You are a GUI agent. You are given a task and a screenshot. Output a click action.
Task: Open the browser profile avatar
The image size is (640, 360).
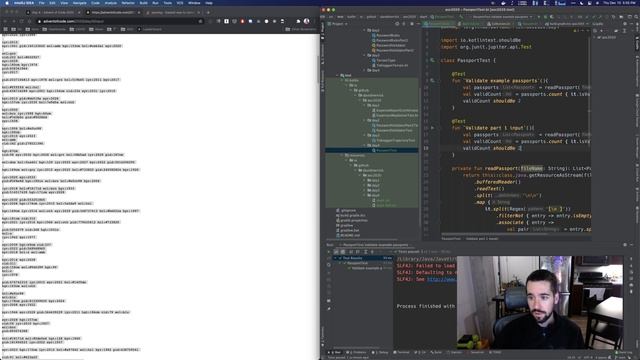click(307, 21)
